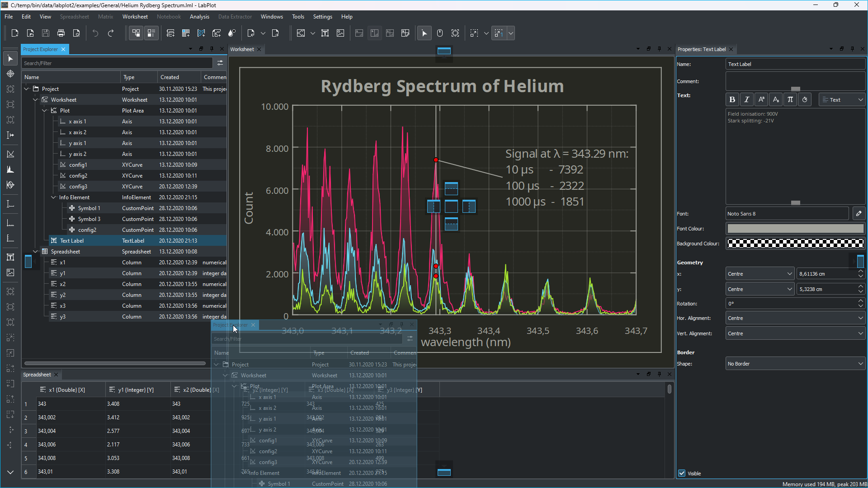The image size is (868, 488).
Task: Click the Font Colour swatch
Action: click(795, 229)
